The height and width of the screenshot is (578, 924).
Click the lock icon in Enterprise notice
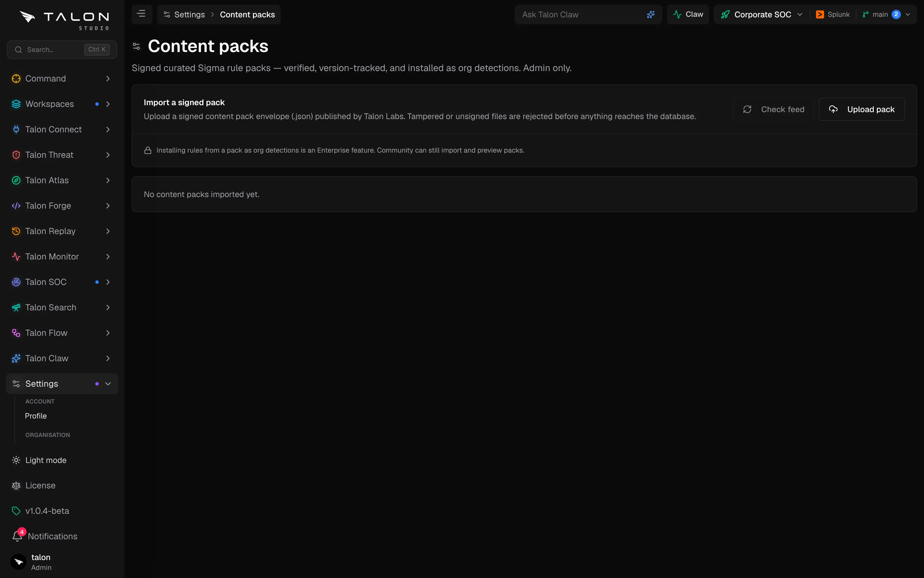click(148, 150)
